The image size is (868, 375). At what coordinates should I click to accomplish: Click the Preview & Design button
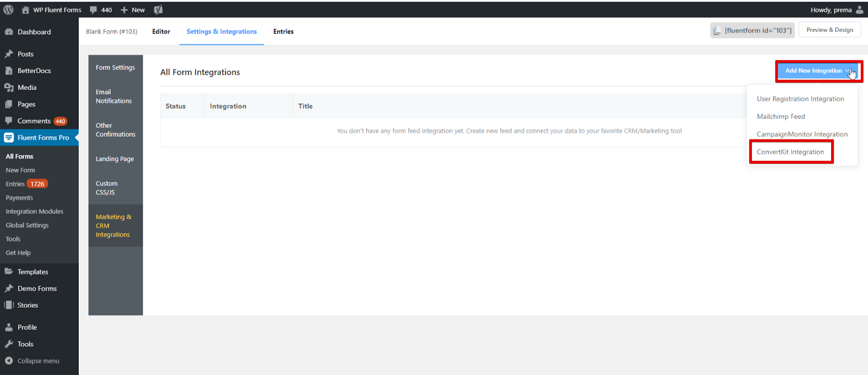(x=829, y=30)
